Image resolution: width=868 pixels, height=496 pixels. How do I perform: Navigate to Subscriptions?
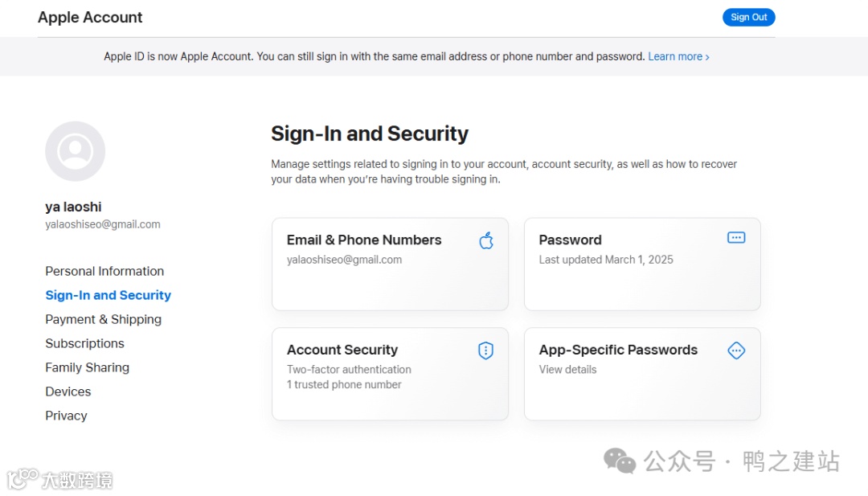coord(84,344)
